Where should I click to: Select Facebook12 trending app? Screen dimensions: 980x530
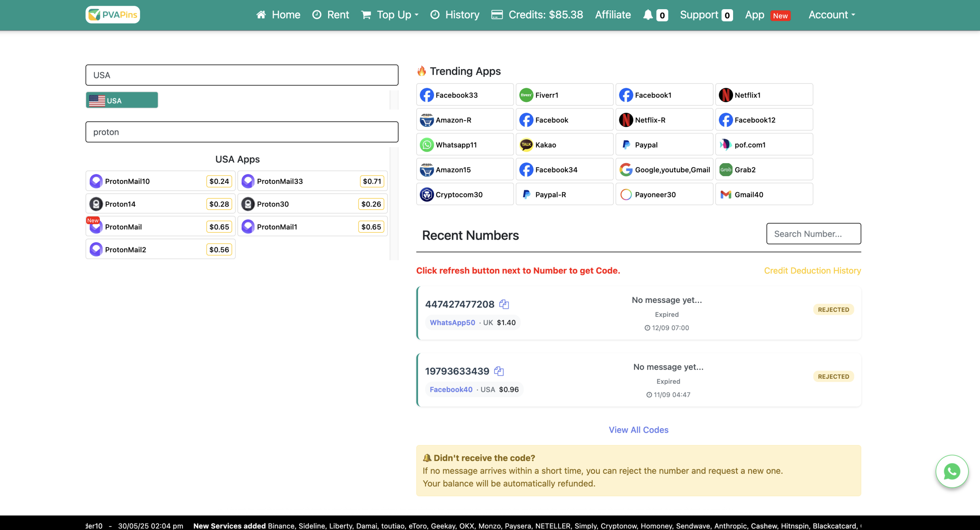point(764,119)
